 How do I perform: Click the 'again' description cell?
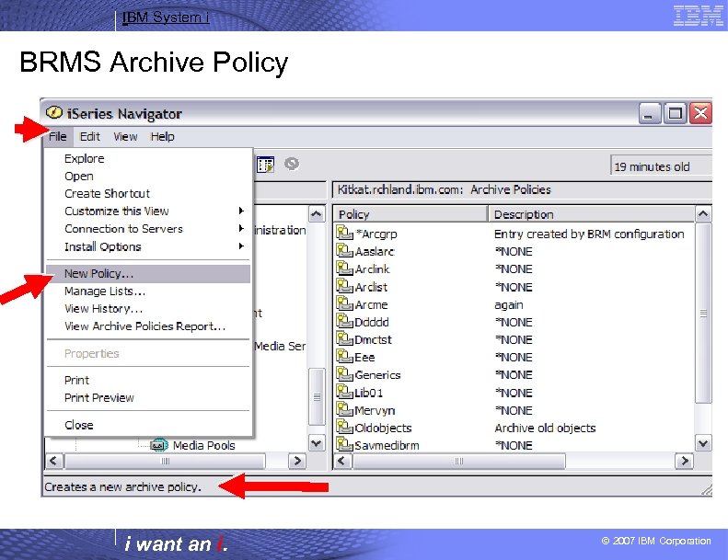point(509,304)
